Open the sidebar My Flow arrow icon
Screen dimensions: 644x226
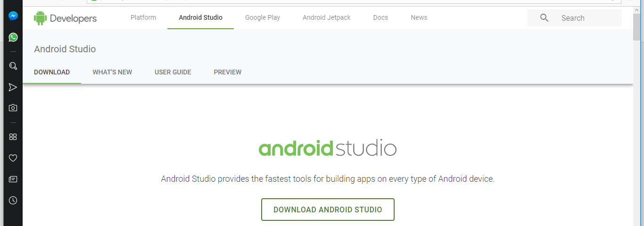13,87
